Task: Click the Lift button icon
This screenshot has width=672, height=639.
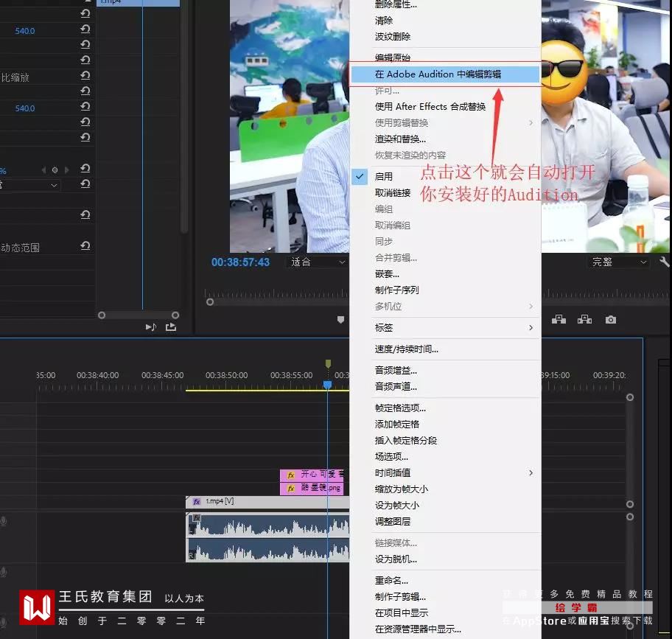Action: click(559, 319)
